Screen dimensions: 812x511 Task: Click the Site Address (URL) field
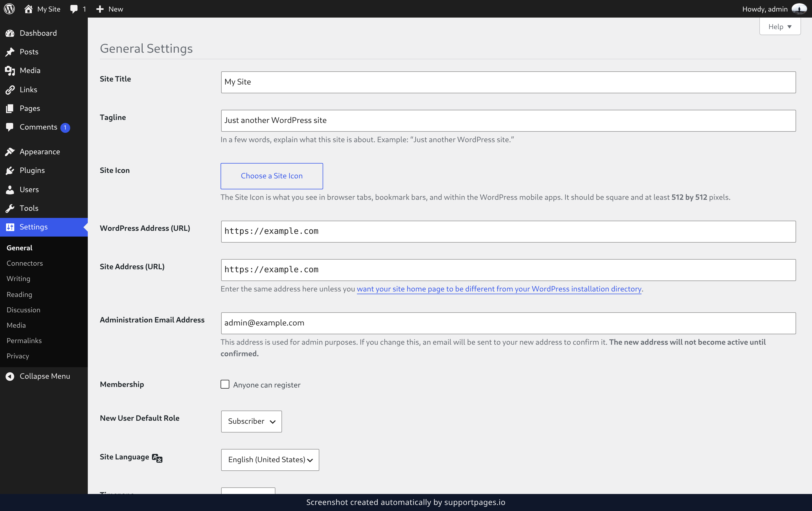508,270
